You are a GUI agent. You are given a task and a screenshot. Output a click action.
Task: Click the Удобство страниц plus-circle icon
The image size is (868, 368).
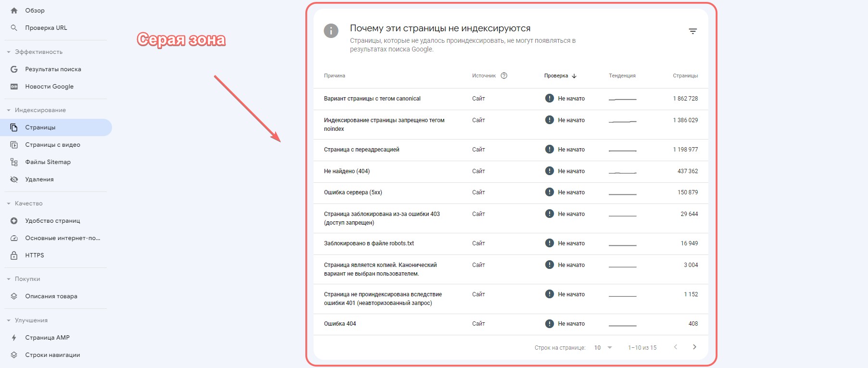pyautogui.click(x=14, y=221)
